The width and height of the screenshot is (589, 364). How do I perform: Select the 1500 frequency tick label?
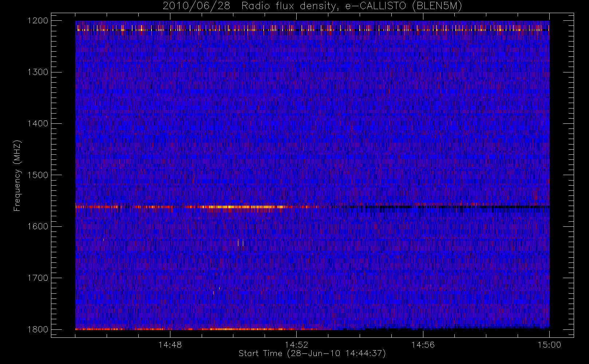pos(38,175)
